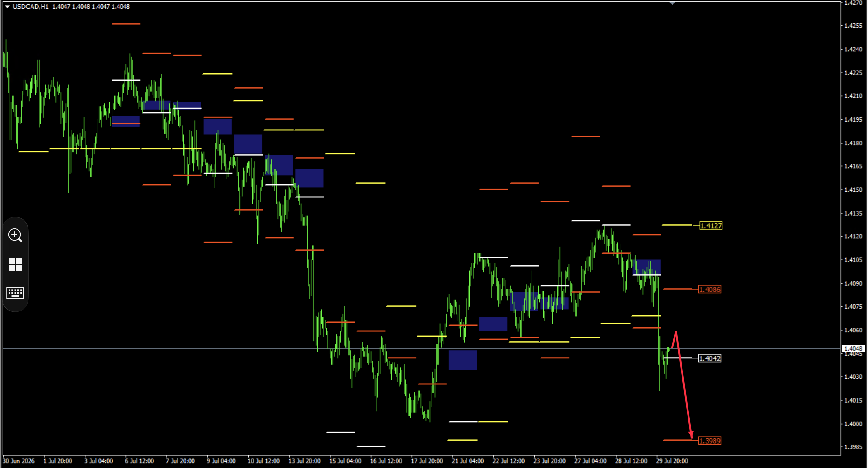Open the four-squares layout grid icon
Screen dimensions: 868x468
(15, 264)
